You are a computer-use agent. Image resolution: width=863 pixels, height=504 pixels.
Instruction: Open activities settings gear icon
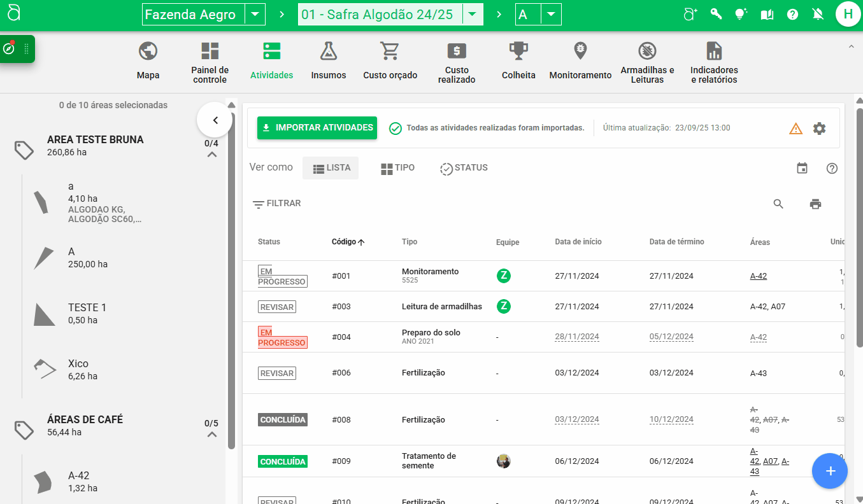pyautogui.click(x=819, y=129)
